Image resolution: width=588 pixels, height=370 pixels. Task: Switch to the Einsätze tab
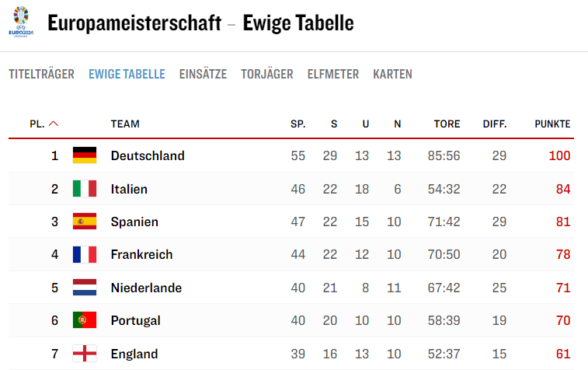pos(203,75)
